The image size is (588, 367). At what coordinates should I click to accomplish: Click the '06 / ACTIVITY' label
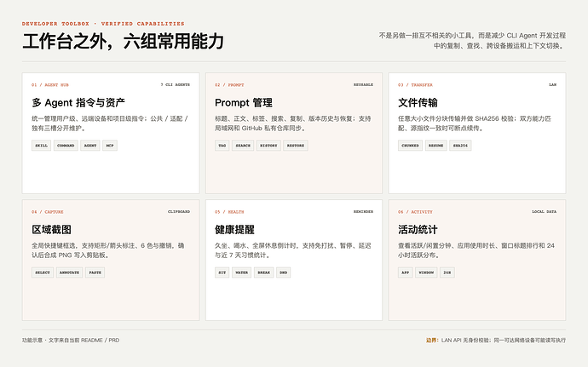coord(415,212)
